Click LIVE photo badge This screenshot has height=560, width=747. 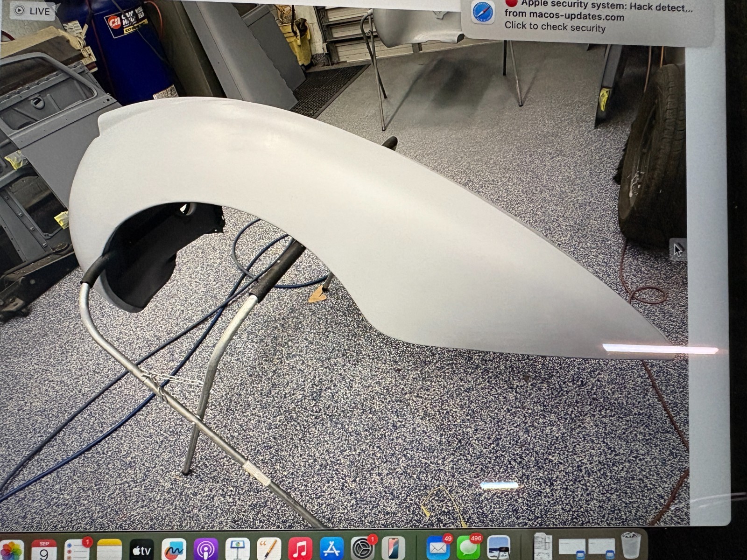click(32, 11)
